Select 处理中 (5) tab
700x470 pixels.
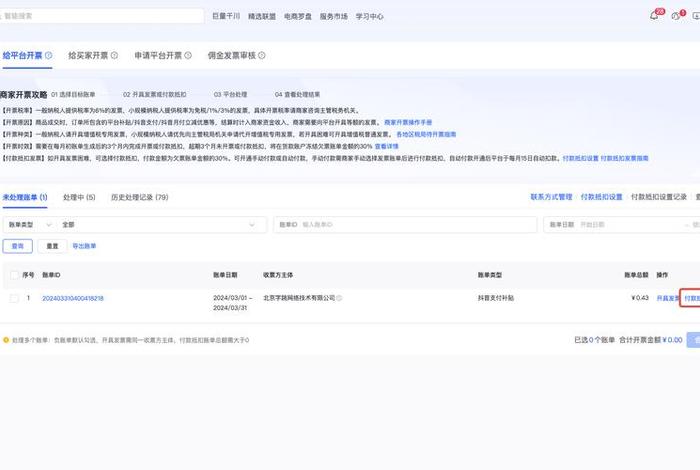pos(79,197)
